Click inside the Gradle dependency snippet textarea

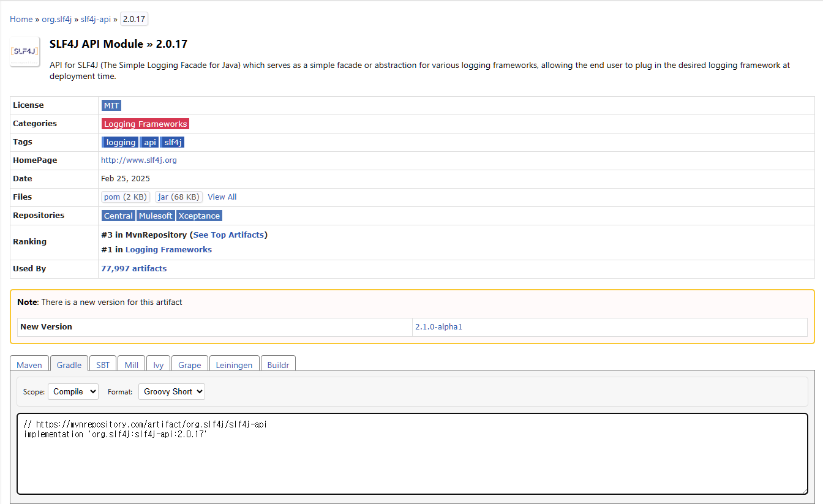[412, 454]
